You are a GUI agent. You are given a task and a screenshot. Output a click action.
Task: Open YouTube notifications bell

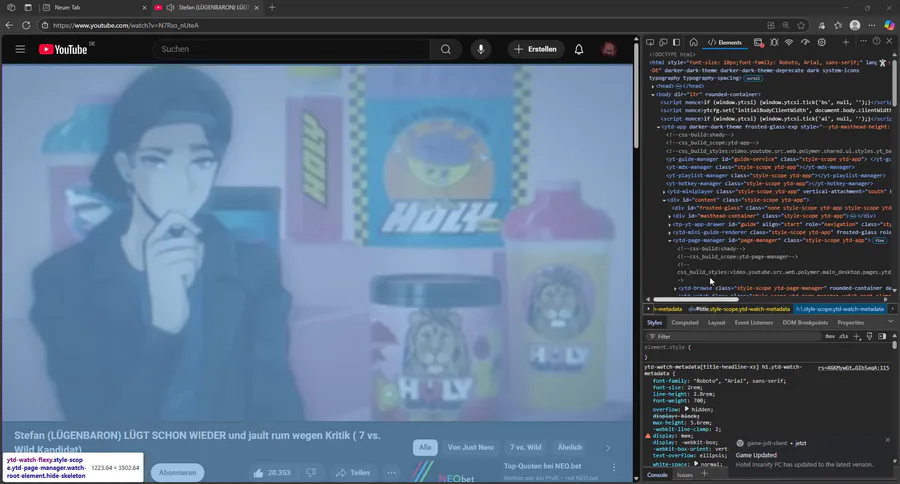[x=579, y=49]
